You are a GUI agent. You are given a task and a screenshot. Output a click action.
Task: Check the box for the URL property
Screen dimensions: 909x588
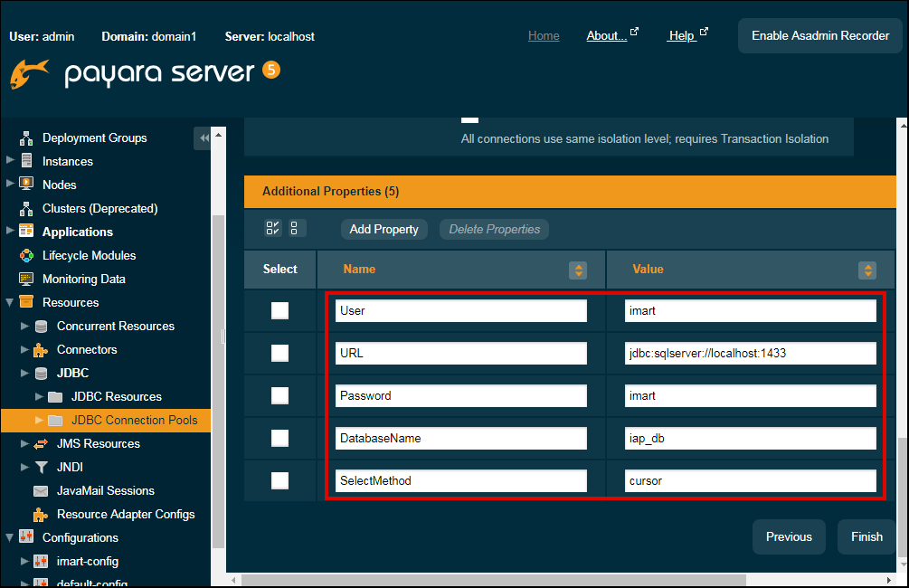(x=280, y=353)
